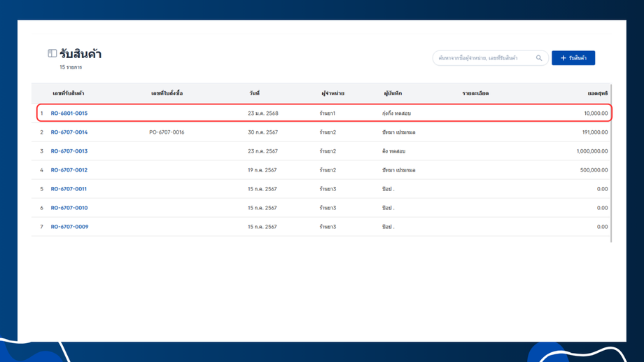This screenshot has width=644, height=362.
Task: Click the table's vertical scrollbar
Action: point(611,163)
